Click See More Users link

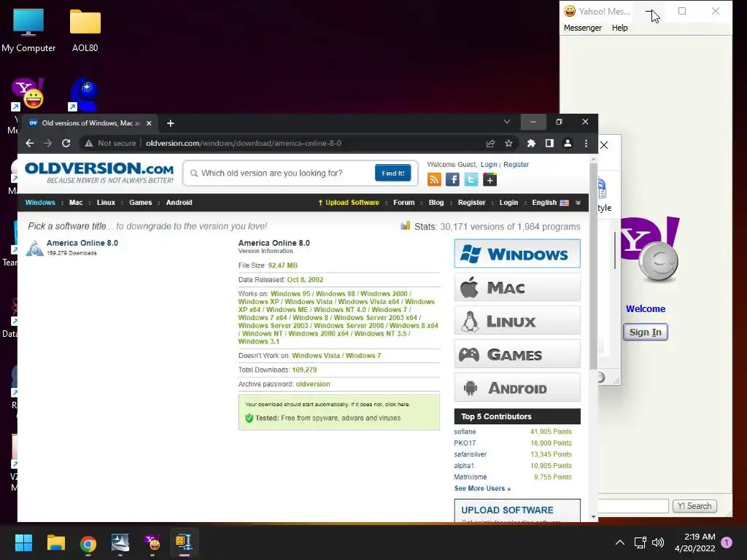[x=482, y=489]
